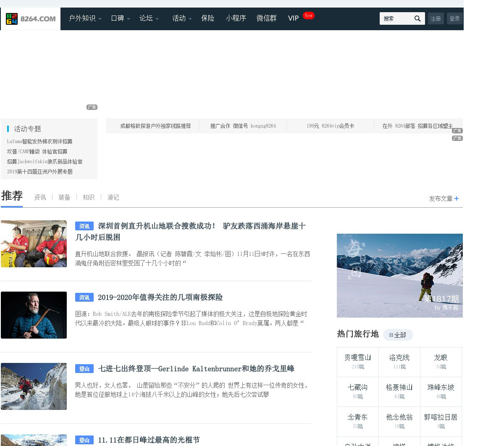
Task: Click the 登录 login button
Action: [454, 18]
